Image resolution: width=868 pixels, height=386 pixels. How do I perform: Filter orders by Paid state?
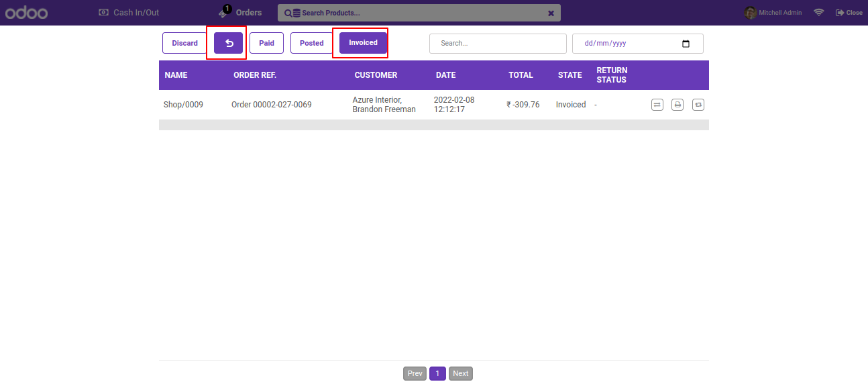coord(266,43)
